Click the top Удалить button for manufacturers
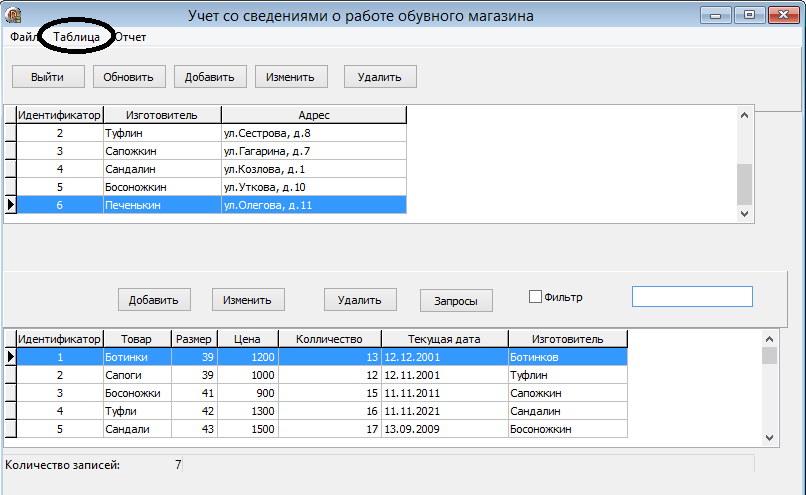 (380, 77)
